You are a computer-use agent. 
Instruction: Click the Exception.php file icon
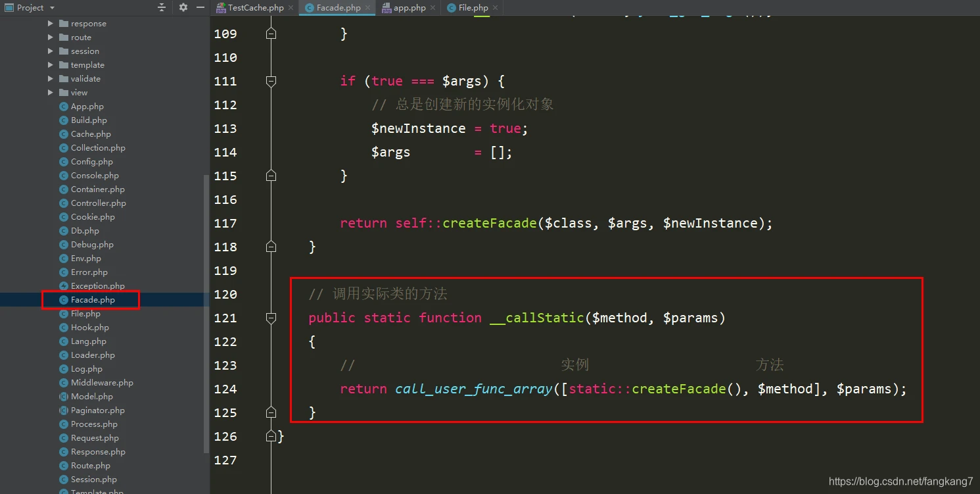64,286
